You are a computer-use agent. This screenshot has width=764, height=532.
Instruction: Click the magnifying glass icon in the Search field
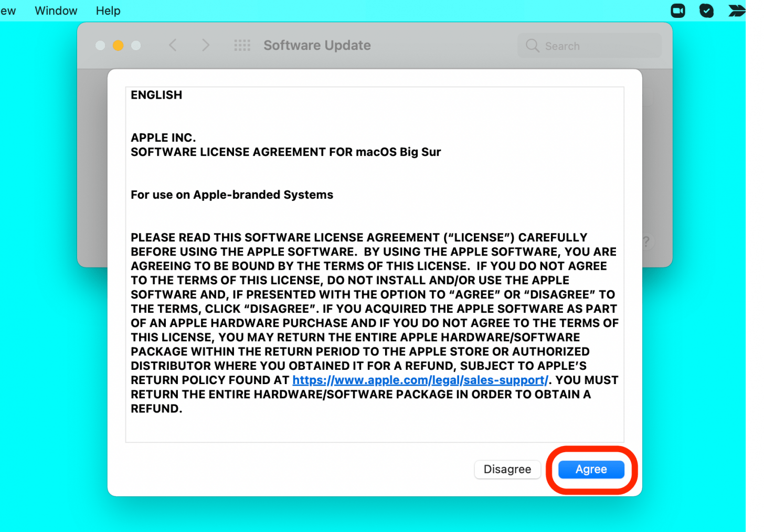(x=532, y=46)
